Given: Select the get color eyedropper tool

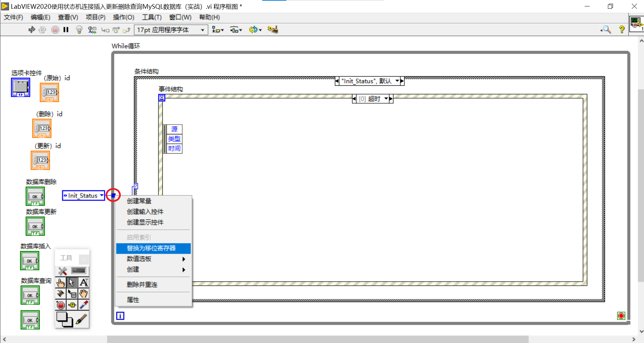Looking at the screenshot, I should click(84, 305).
